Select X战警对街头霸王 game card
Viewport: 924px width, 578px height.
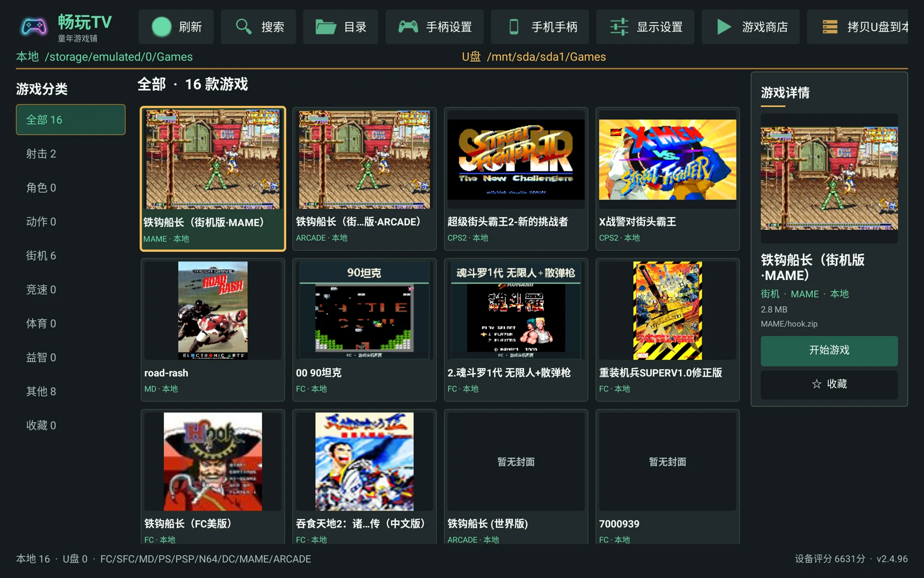tap(667, 179)
